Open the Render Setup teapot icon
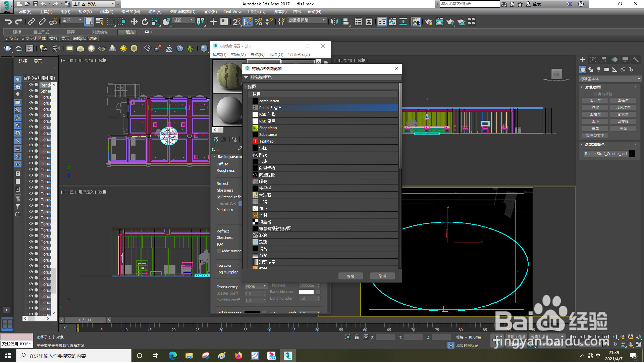 point(428,22)
